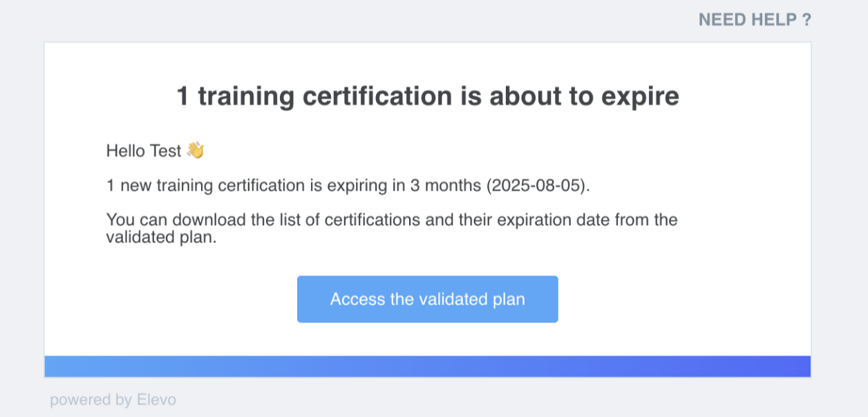Click the word Elevo in footer
This screenshot has width=868, height=417.
pos(155,399)
